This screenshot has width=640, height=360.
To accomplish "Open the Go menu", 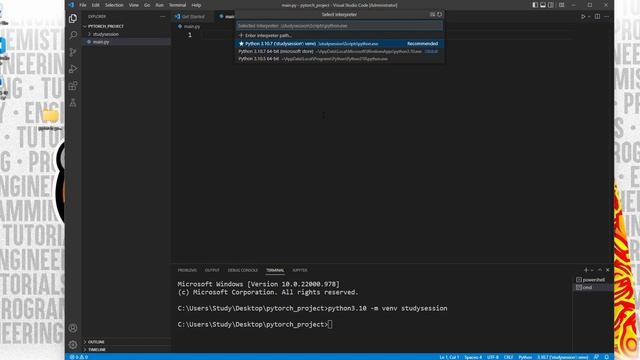I will pyautogui.click(x=147, y=5).
